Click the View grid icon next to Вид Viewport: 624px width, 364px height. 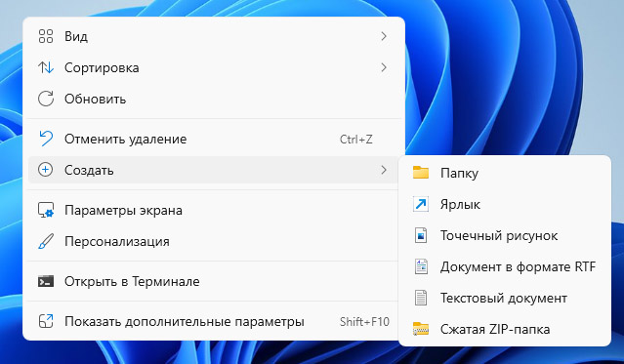46,36
